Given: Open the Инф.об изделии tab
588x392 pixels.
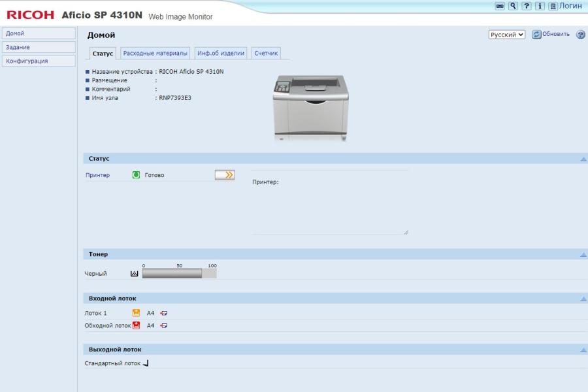Looking at the screenshot, I should point(221,54).
